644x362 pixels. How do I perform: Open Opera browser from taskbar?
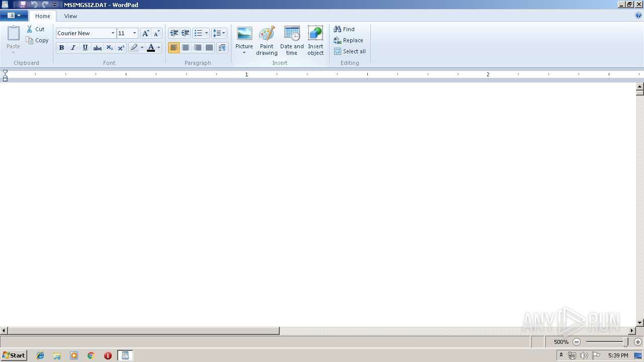coord(108,355)
